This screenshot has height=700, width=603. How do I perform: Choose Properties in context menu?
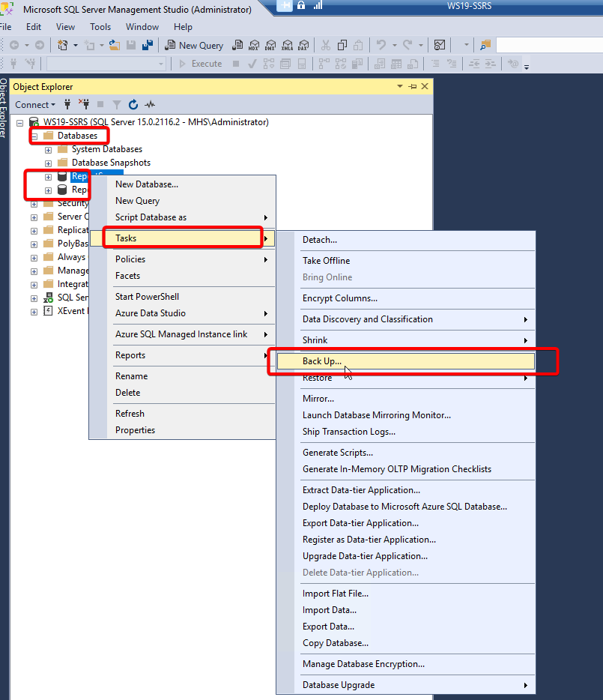click(183, 430)
